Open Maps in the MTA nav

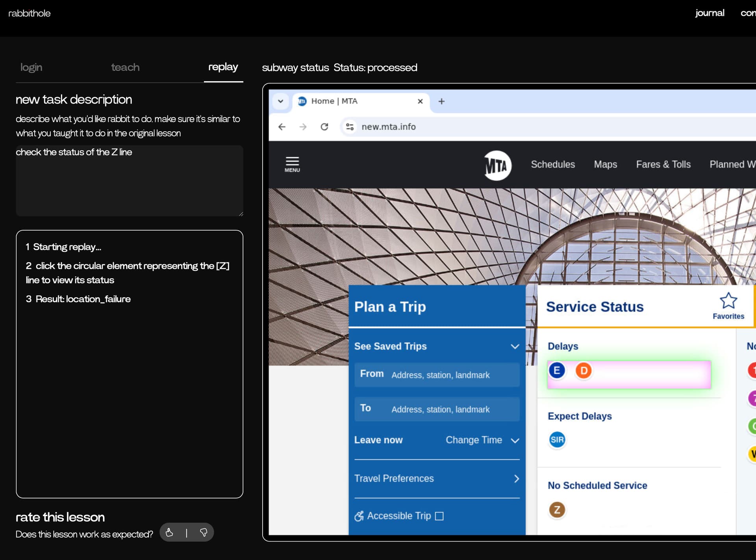[x=605, y=164]
